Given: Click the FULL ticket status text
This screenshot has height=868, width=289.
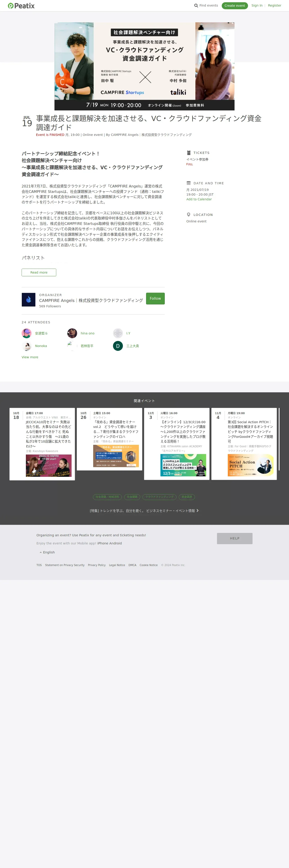Looking at the screenshot, I should (x=190, y=164).
